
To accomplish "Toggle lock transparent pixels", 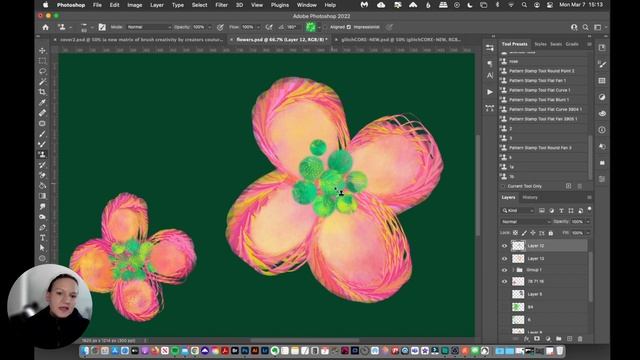I will [516, 233].
